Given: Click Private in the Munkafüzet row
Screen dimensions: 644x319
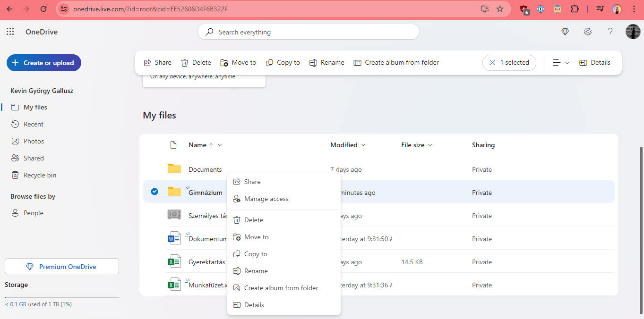Looking at the screenshot, I should pyautogui.click(x=482, y=285).
